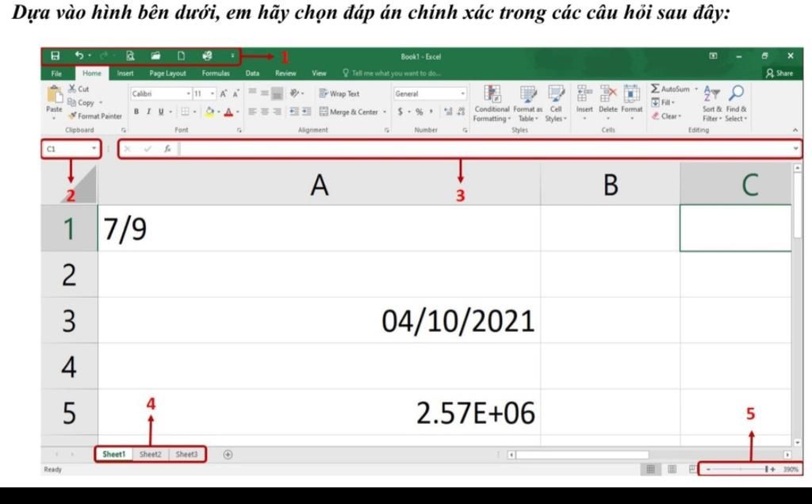Switch to the Page Layout tab

point(167,74)
